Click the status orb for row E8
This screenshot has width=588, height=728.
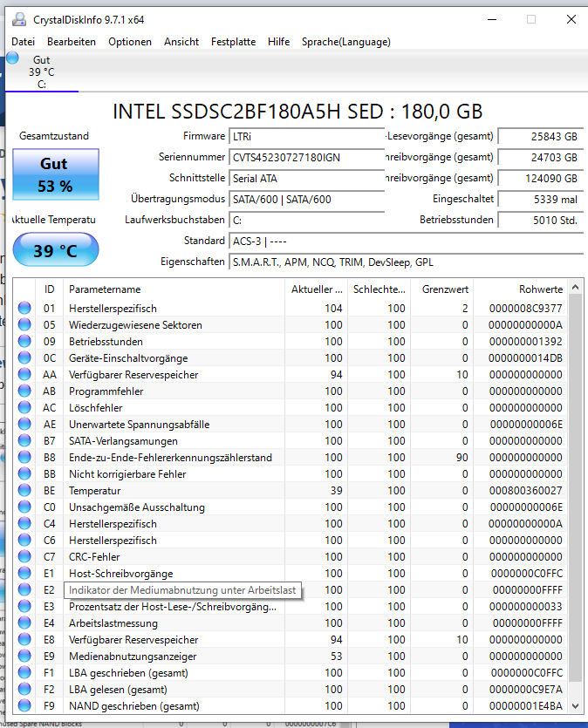[24, 639]
